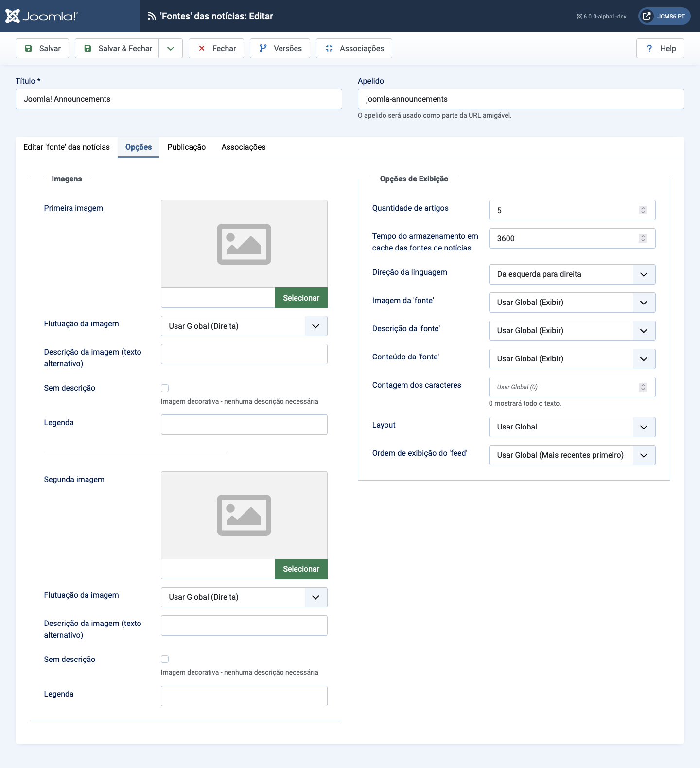Open Versões with the branch icon
Screen dimensions: 700x768
[280, 48]
